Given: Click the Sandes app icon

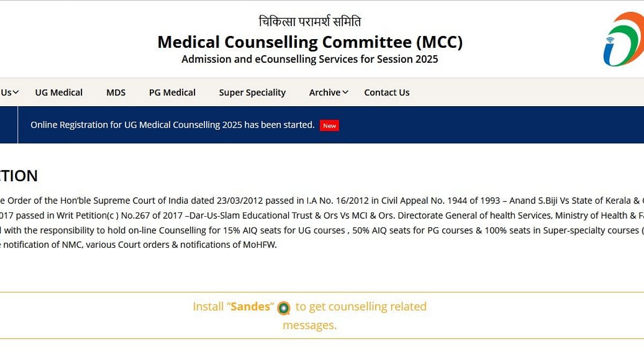Looking at the screenshot, I should (x=283, y=308).
